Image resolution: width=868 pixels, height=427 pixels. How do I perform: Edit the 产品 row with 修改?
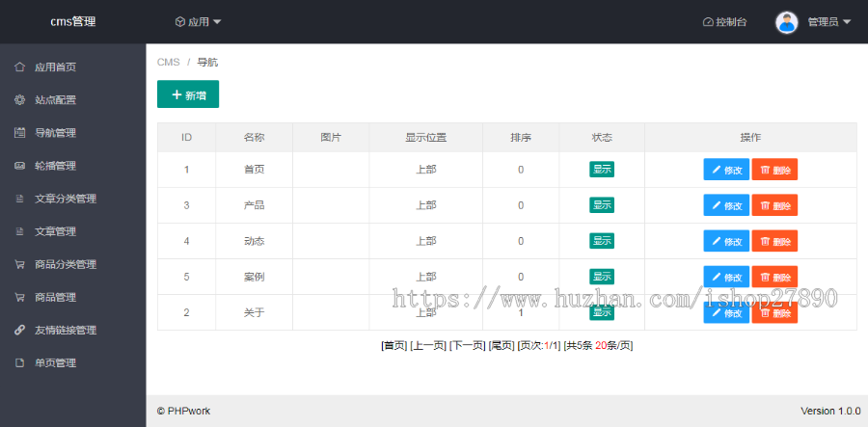726,205
